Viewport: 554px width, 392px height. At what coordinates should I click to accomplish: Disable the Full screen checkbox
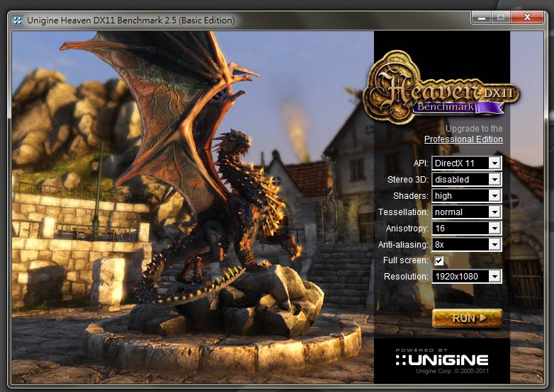tap(439, 260)
